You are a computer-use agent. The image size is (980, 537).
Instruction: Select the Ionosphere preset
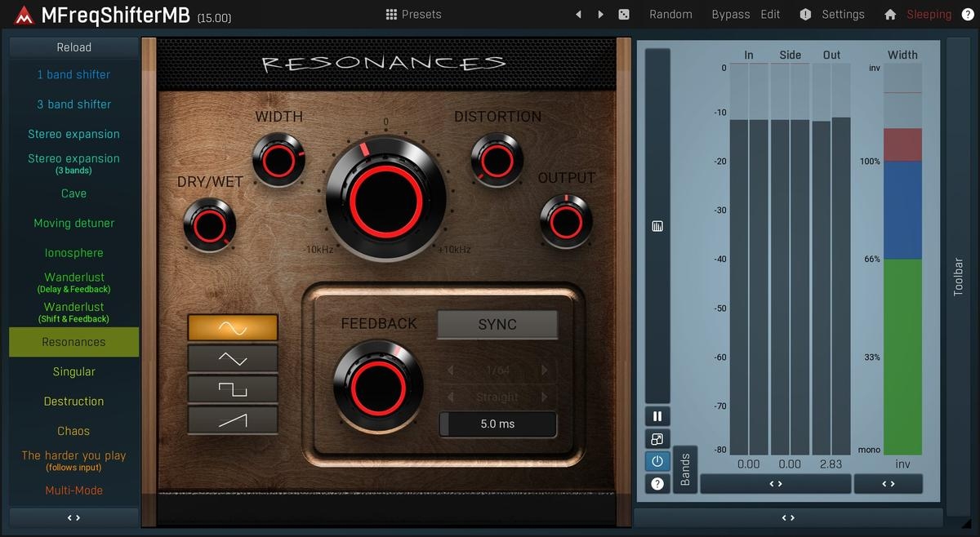(73, 253)
